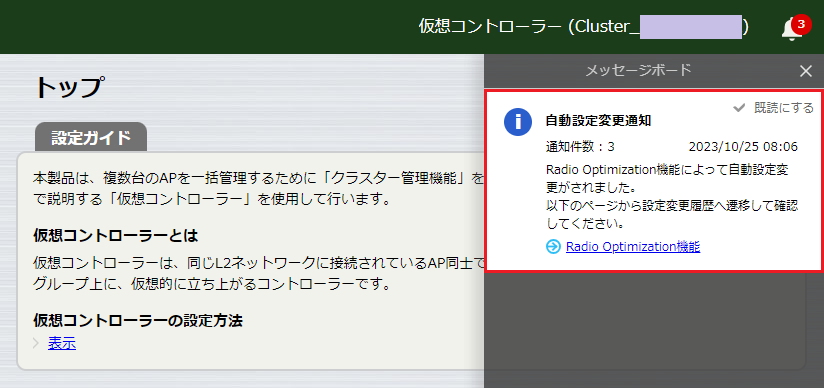Mark notification as read with 既読にする
Viewport: 824px width, 388px height.
pyautogui.click(x=774, y=108)
